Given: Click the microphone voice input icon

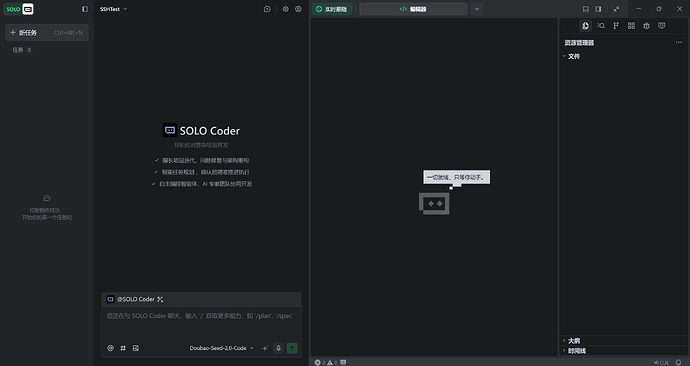Looking at the screenshot, I should 278,348.
